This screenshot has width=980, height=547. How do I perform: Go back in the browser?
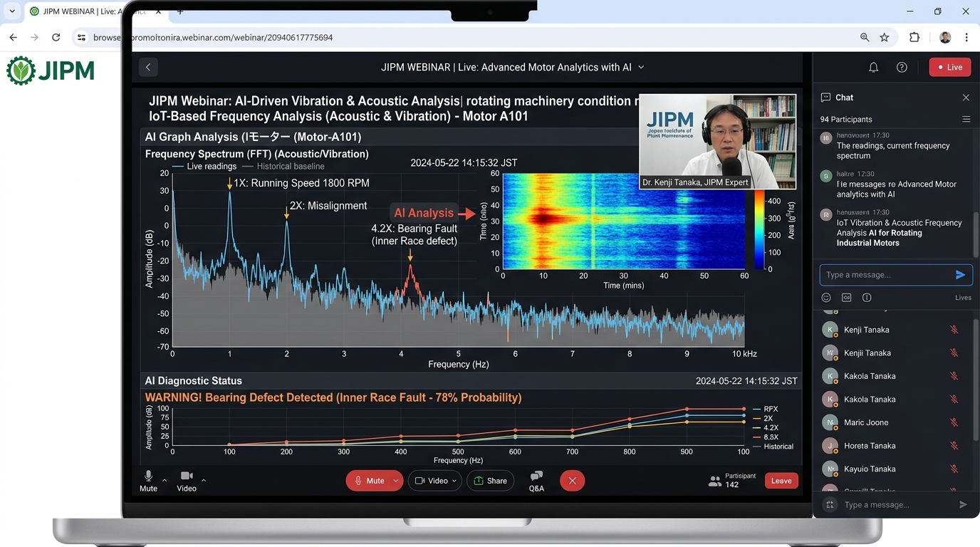[x=14, y=37]
